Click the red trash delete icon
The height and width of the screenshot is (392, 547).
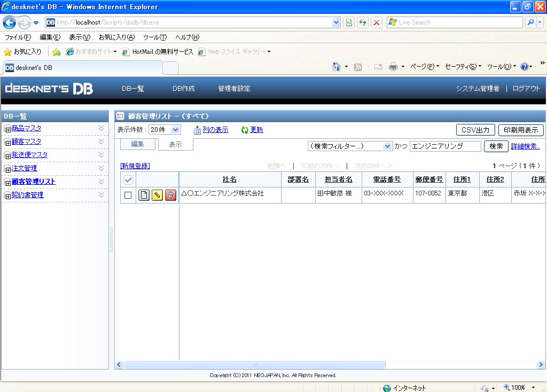170,195
